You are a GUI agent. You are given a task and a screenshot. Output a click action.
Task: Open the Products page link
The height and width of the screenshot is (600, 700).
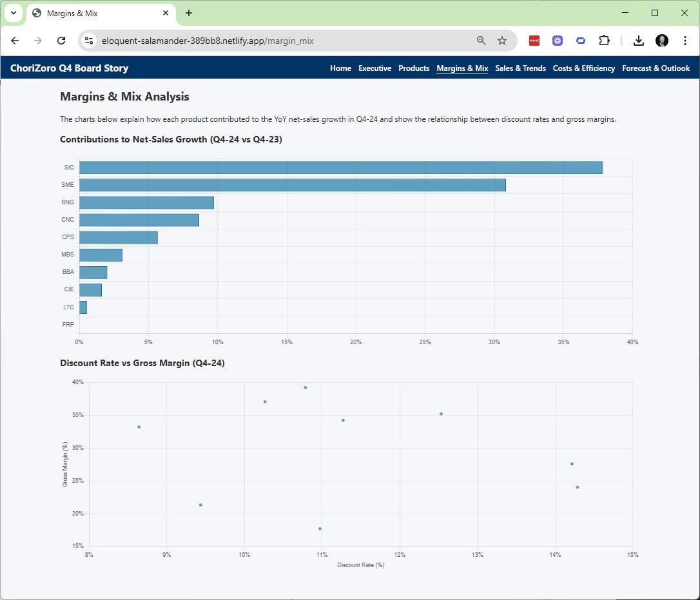[x=414, y=68]
